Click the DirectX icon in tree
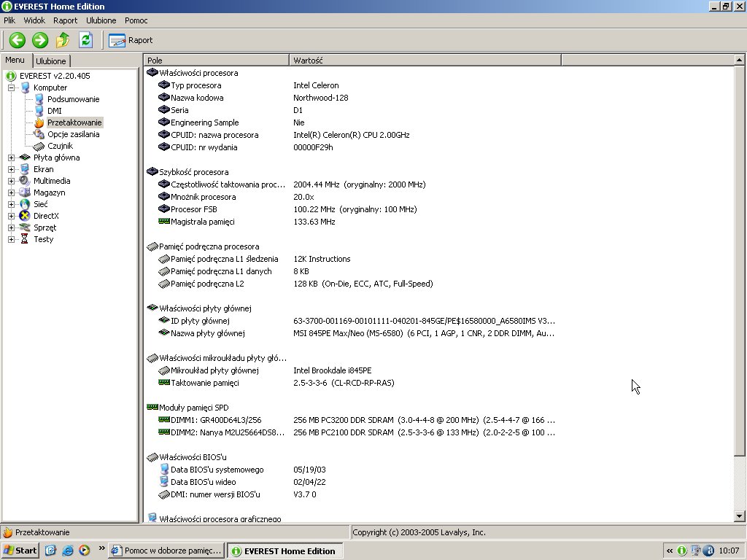Viewport: 747px width, 560px height. [25, 216]
